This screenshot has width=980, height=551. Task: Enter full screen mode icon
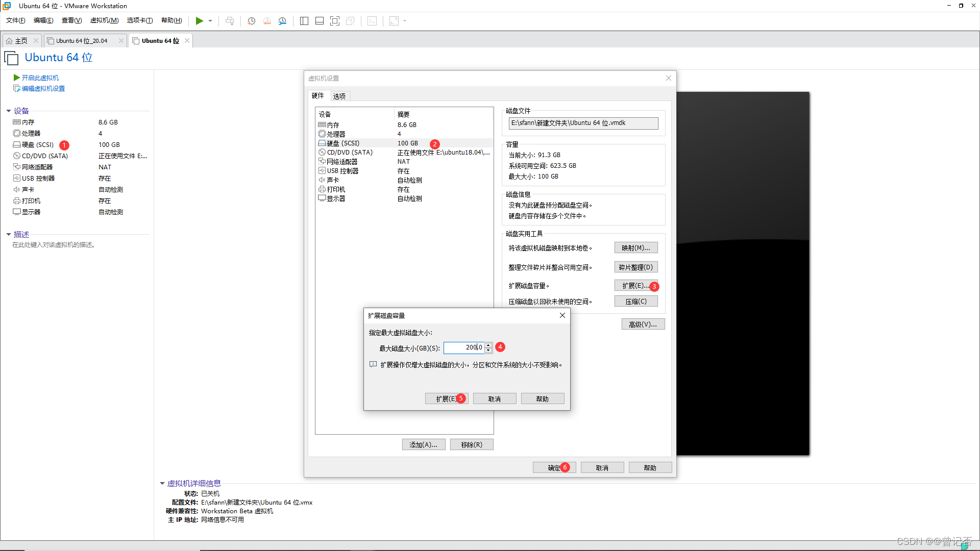(x=335, y=21)
